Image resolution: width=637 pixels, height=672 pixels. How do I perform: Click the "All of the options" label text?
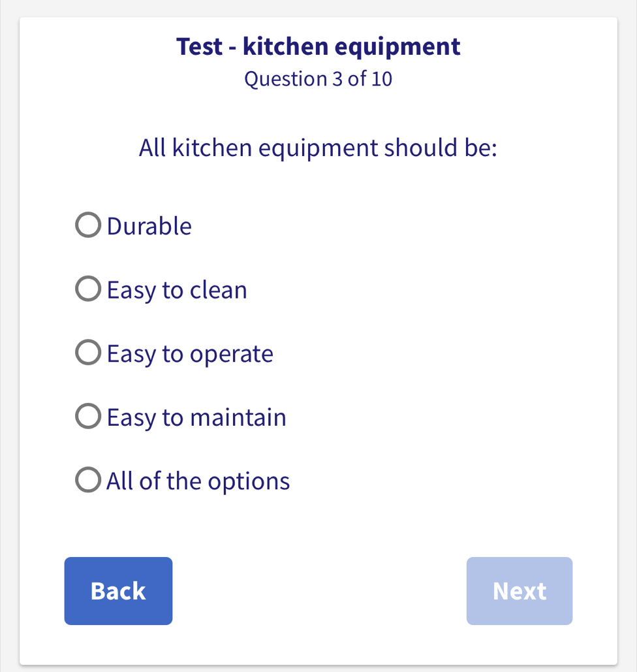[197, 480]
